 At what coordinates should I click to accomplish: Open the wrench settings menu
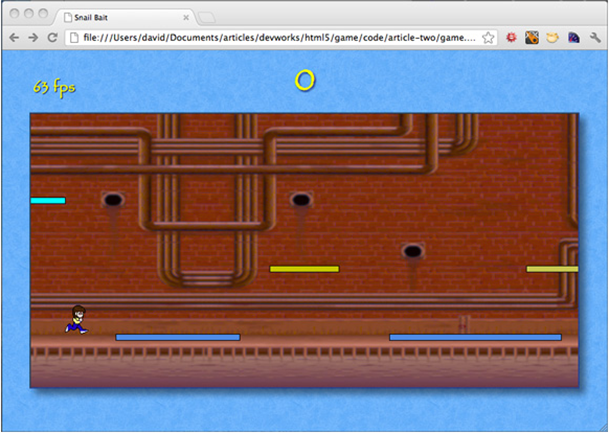[595, 38]
